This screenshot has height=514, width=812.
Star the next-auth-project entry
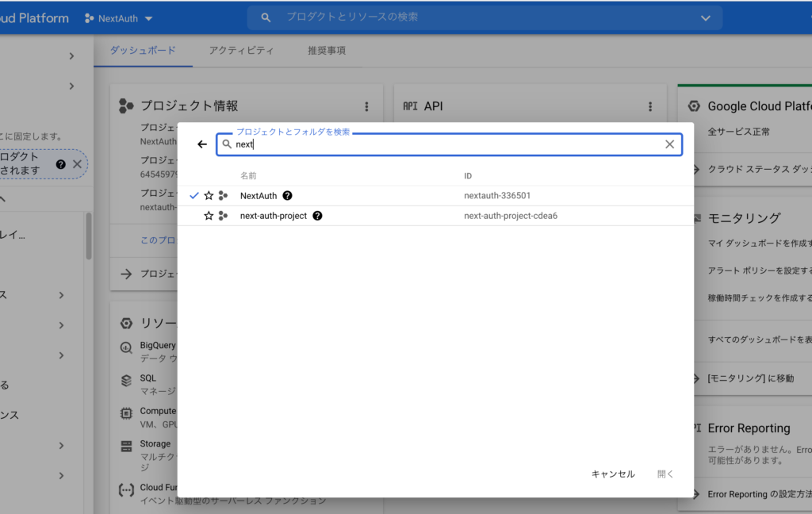pos(208,215)
